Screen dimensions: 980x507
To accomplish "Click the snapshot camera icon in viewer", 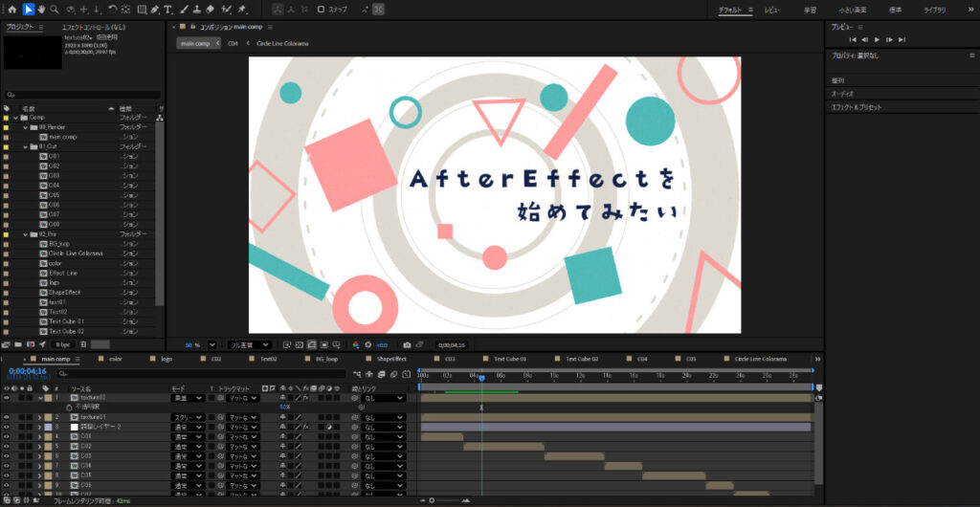I will tap(408, 344).
